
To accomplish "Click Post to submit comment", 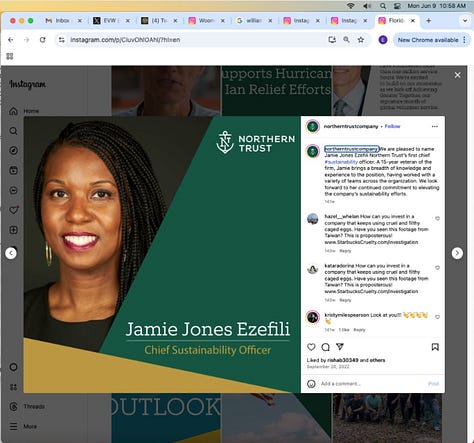I will pyautogui.click(x=433, y=384).
